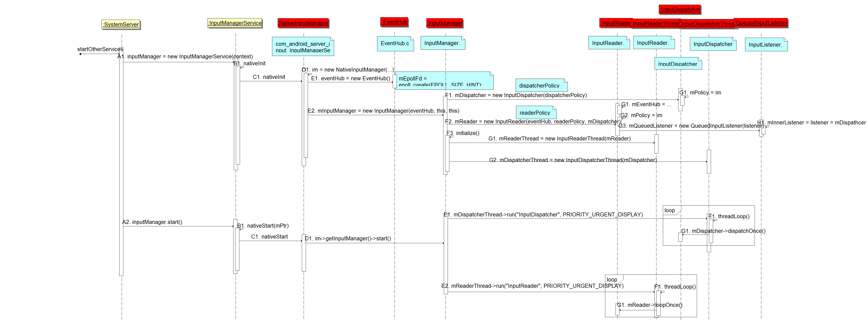
Task: Select the :InputManagerService object box
Action: coord(235,23)
